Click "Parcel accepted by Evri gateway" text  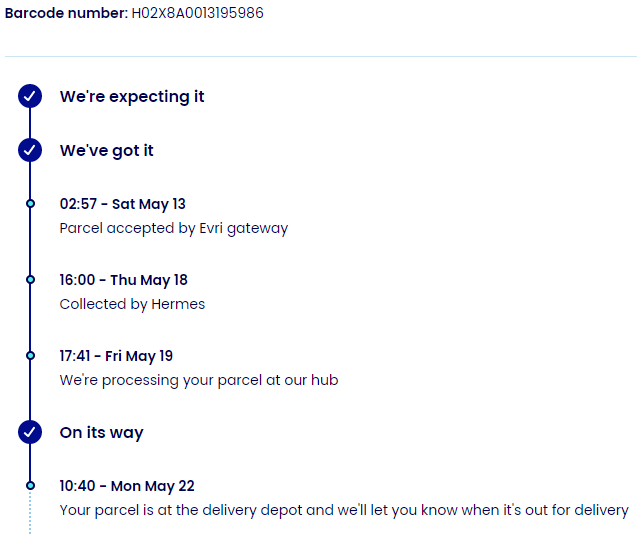coord(174,228)
